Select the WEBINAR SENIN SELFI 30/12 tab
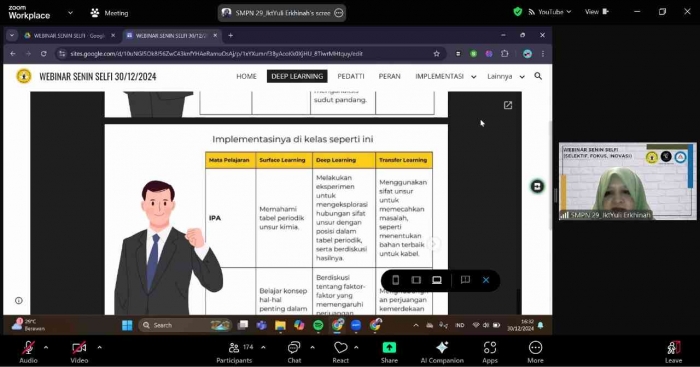Screen dimensions: 700x367 coord(172,35)
